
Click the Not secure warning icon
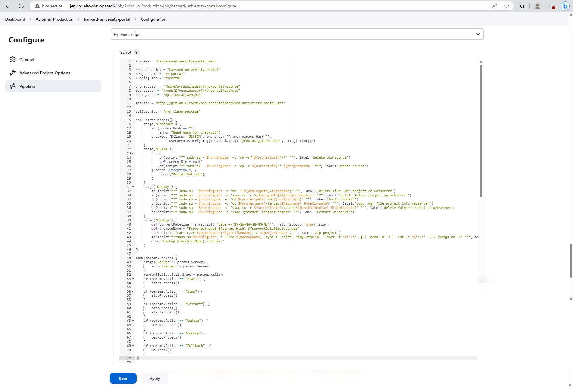(x=37, y=6)
